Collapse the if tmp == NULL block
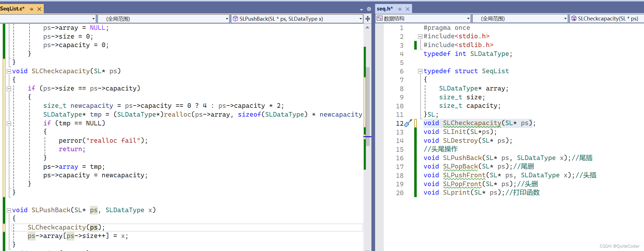The width and height of the screenshot is (644, 251). coord(9,123)
